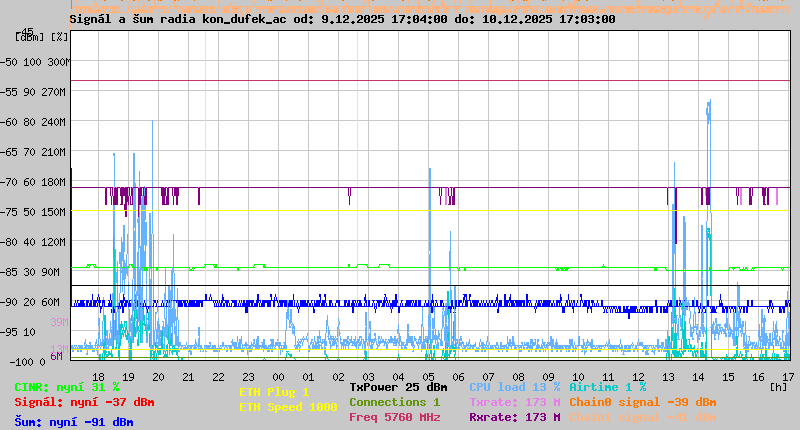This screenshot has height=430, width=800.
Task: Click the faded 'Chain1 signal -41 dBm' label
Action: coord(642,417)
